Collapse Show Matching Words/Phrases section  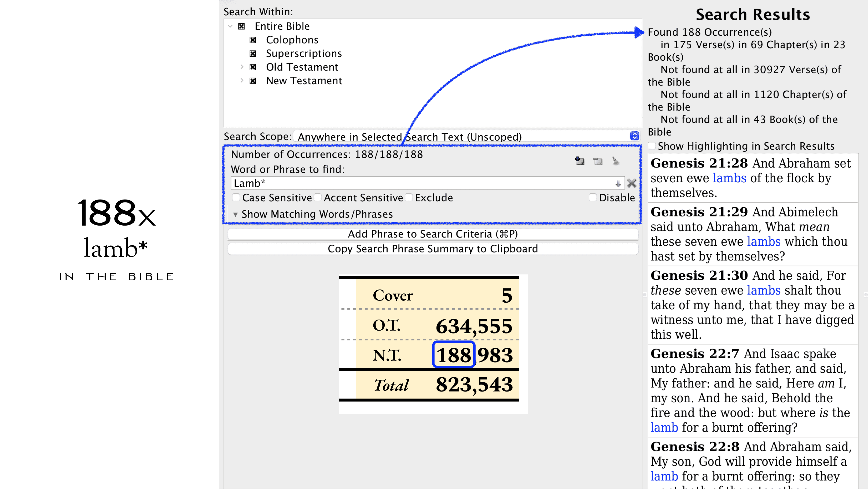click(x=236, y=214)
